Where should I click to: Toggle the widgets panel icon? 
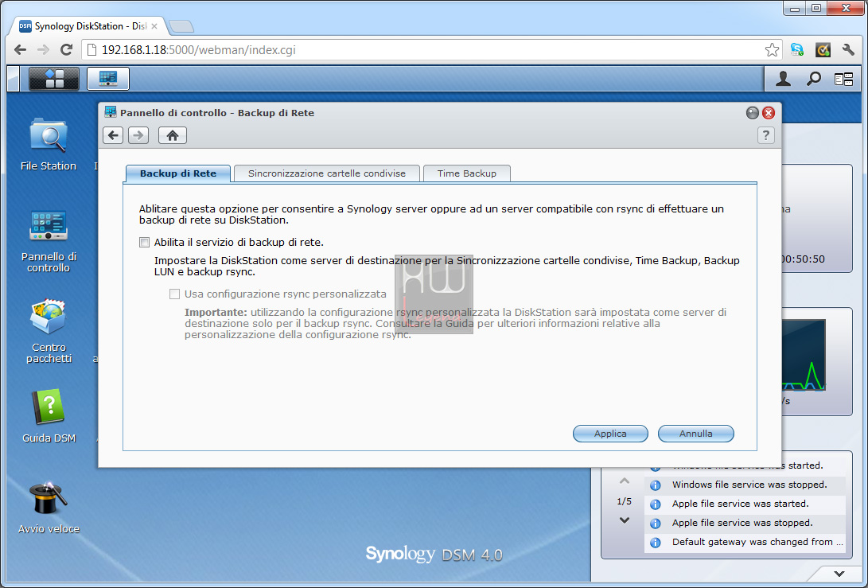[843, 80]
